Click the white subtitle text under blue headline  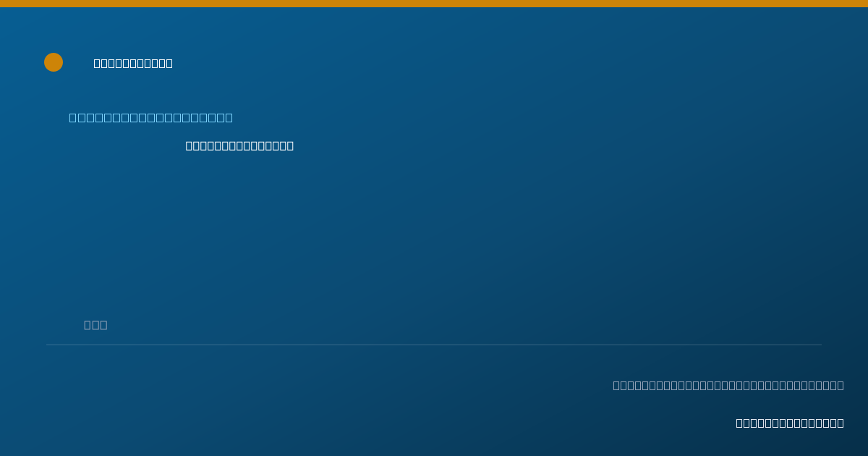239,145
